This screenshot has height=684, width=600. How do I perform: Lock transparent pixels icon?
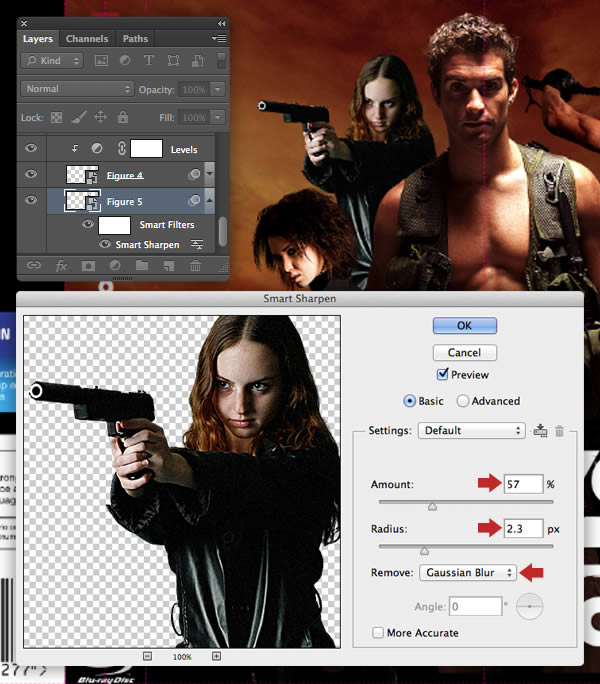tap(56, 117)
